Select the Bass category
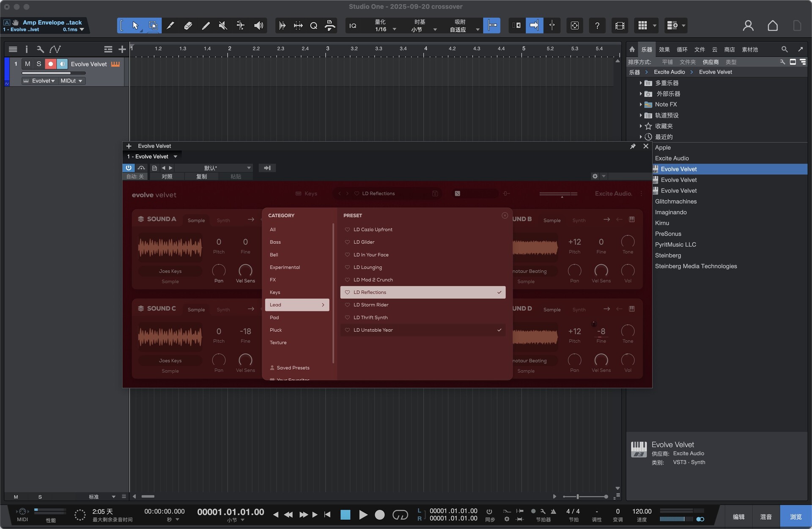The image size is (812, 529). coord(297,242)
